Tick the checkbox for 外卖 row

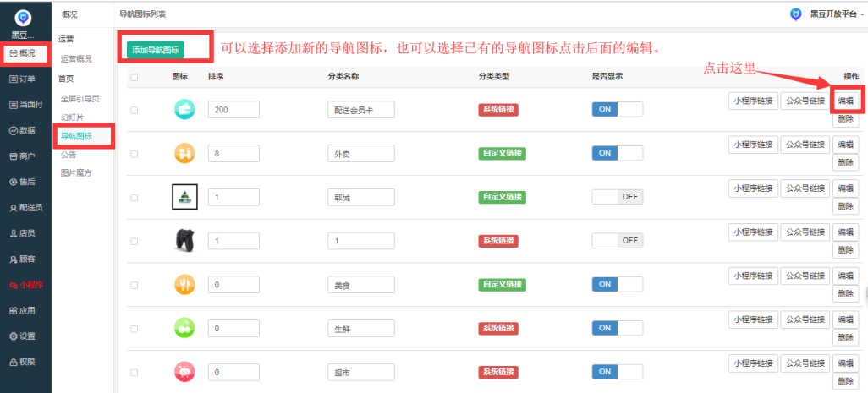pos(134,154)
